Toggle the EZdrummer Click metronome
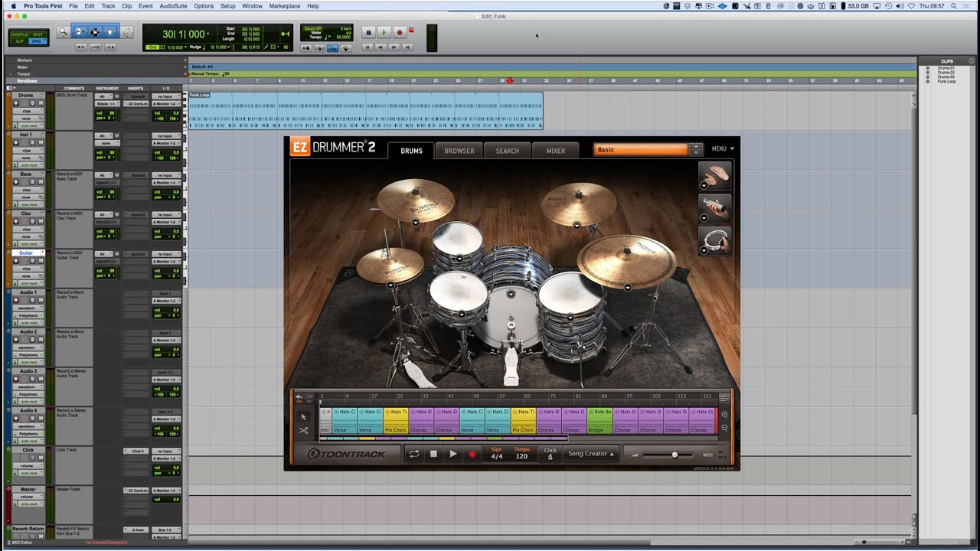Image resolution: width=980 pixels, height=551 pixels. click(550, 454)
